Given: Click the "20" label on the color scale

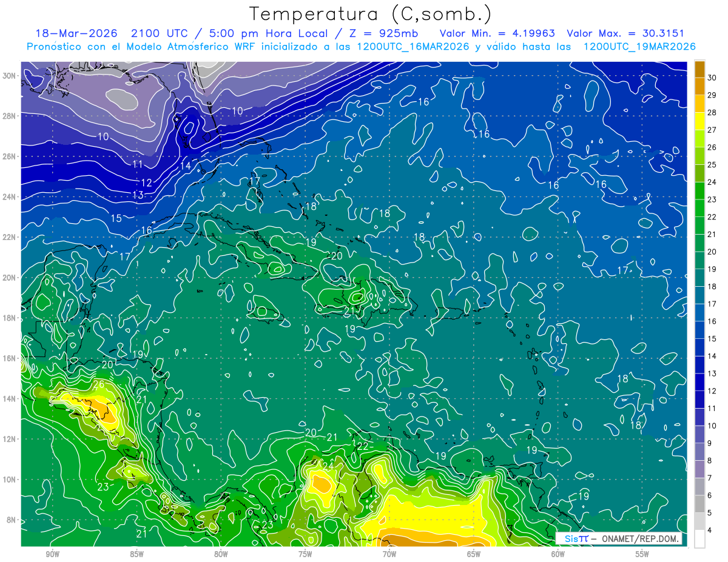Looking at the screenshot, I should (712, 252).
